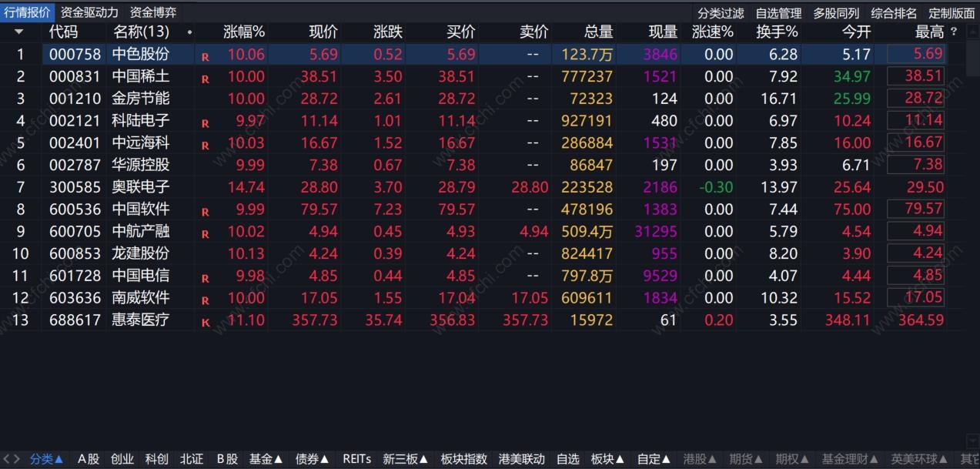Image resolution: width=980 pixels, height=469 pixels.
Task: Select the 金房节能 row name
Action: click(x=141, y=99)
